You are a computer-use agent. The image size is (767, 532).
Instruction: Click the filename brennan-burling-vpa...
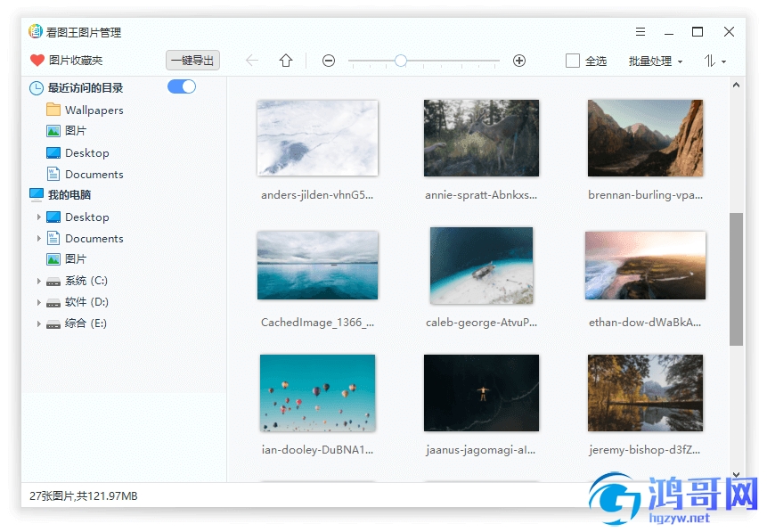645,195
